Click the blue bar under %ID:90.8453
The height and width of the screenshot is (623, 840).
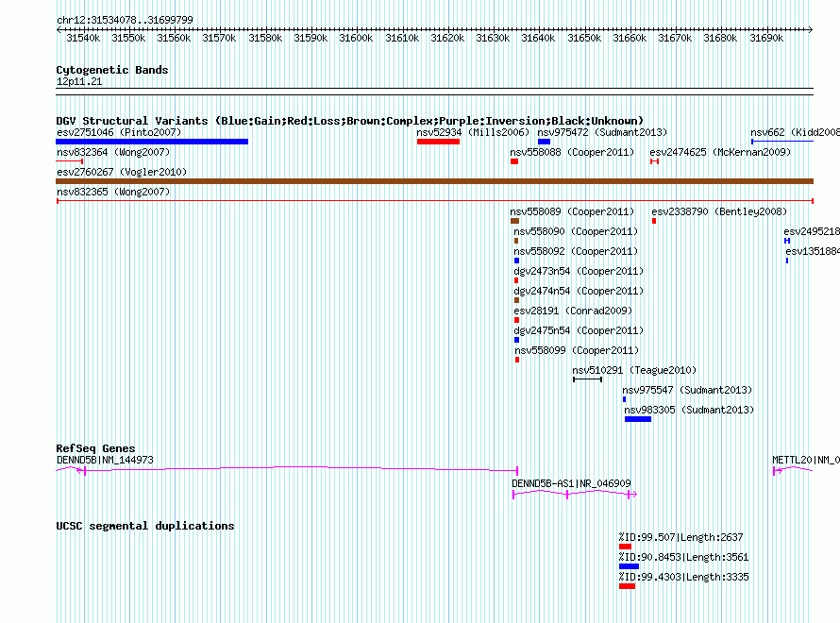pyautogui.click(x=629, y=566)
